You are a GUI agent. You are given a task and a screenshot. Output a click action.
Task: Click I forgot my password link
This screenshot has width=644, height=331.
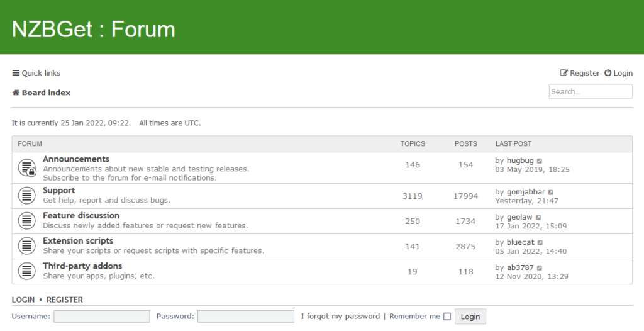(x=340, y=316)
